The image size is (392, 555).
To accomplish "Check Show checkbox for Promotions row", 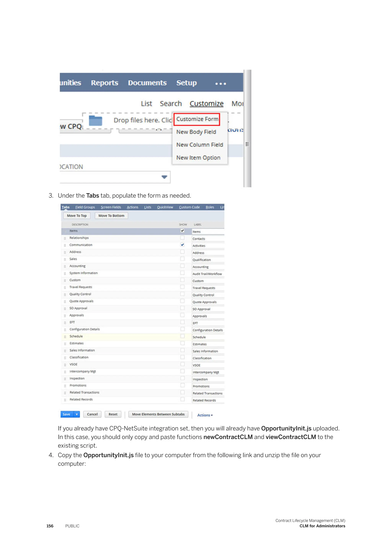I will [x=182, y=385].
